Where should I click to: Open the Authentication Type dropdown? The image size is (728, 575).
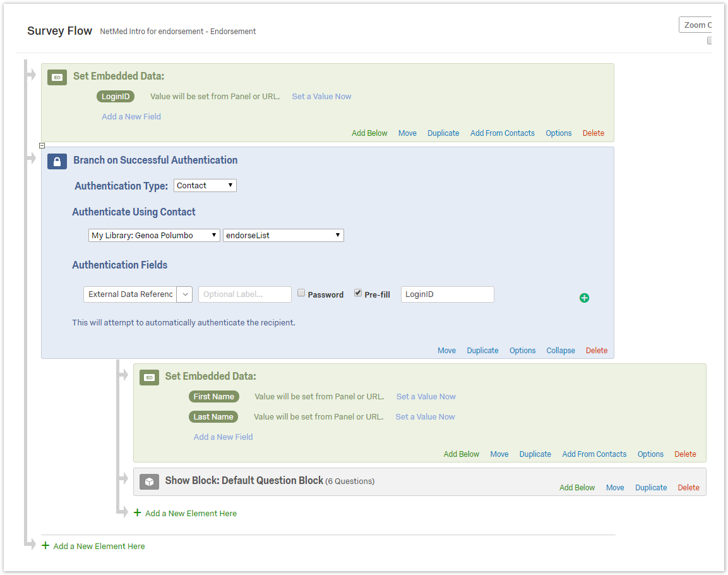tap(205, 185)
